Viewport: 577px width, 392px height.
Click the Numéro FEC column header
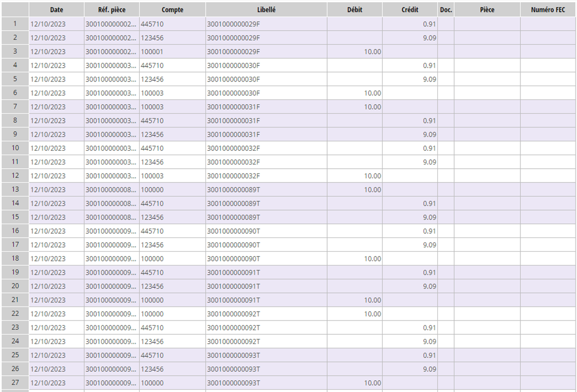[548, 10]
